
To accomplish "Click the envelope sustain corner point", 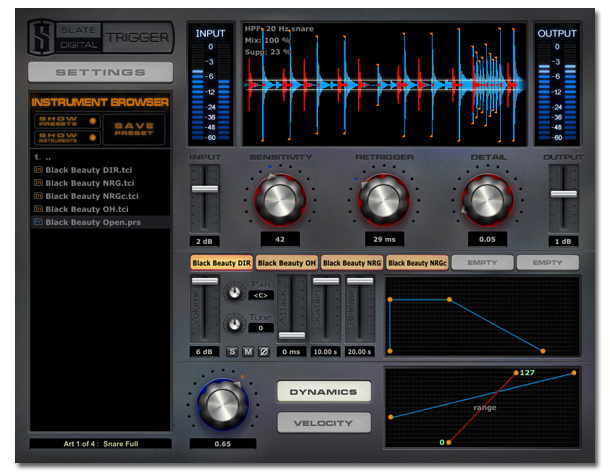I will pos(449,299).
